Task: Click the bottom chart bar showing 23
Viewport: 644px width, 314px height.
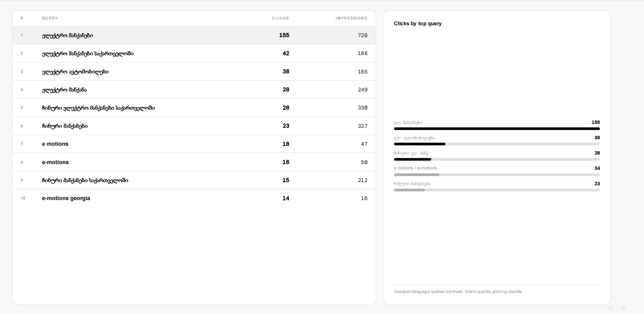Action: 497,190
